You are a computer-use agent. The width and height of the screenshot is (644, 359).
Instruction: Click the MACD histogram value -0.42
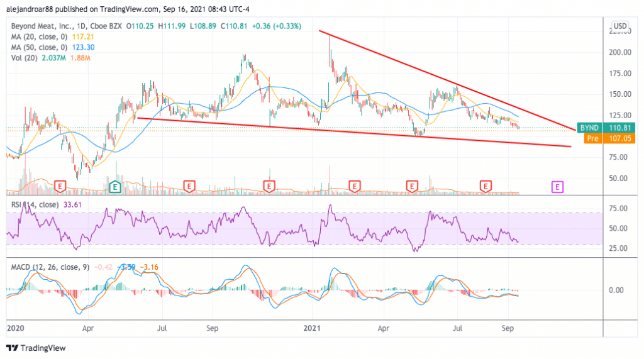(x=103, y=267)
